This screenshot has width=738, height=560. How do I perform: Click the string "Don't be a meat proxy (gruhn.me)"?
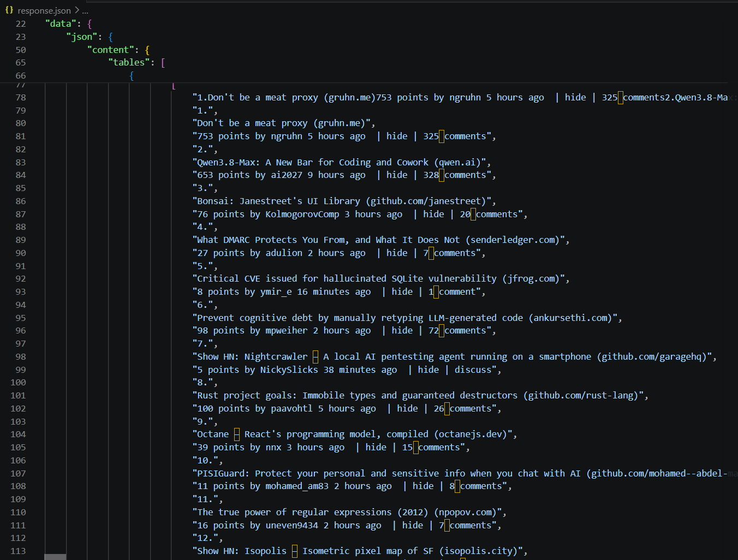[284, 123]
